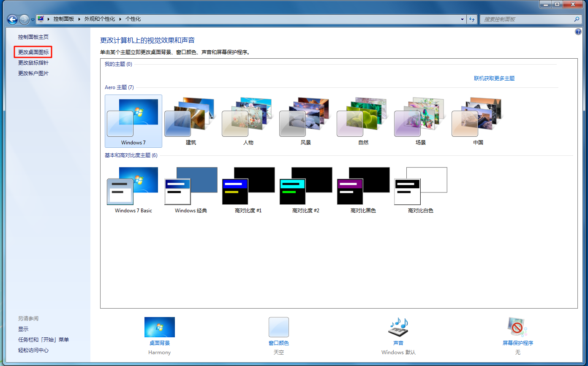The width and height of the screenshot is (588, 366).
Task: Open the 桌面背景 (Desktop Background) icon
Action: pyautogui.click(x=159, y=328)
